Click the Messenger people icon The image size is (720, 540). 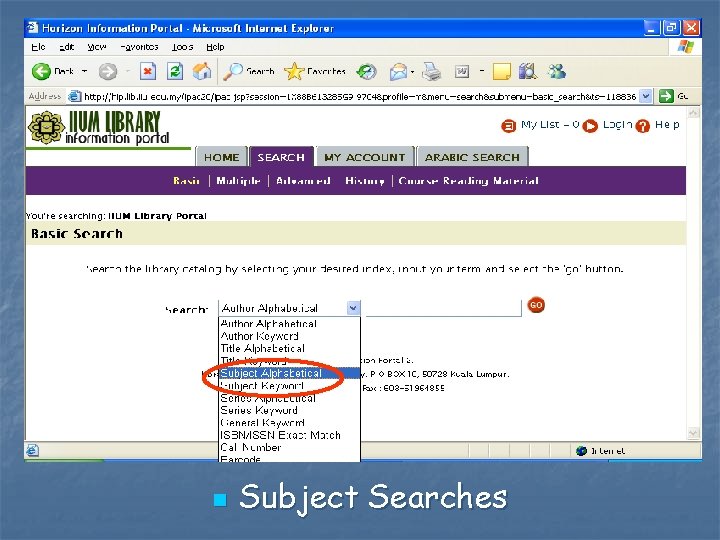[557, 71]
